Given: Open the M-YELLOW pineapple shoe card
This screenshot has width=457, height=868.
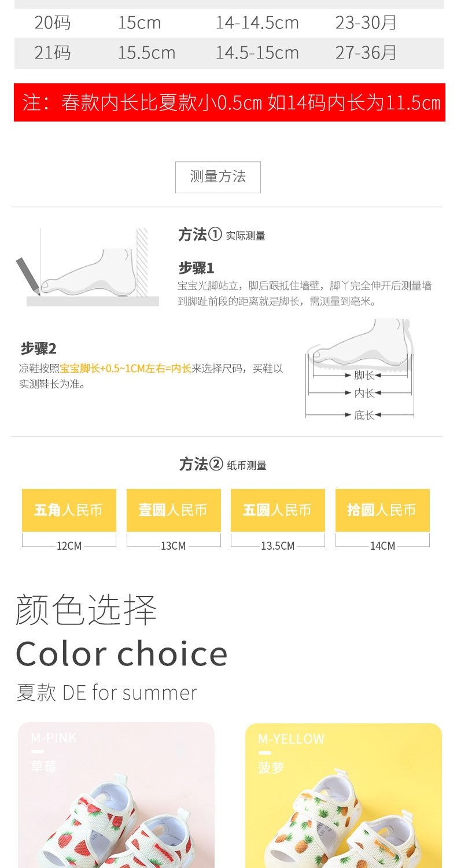Looking at the screenshot, I should (344, 795).
